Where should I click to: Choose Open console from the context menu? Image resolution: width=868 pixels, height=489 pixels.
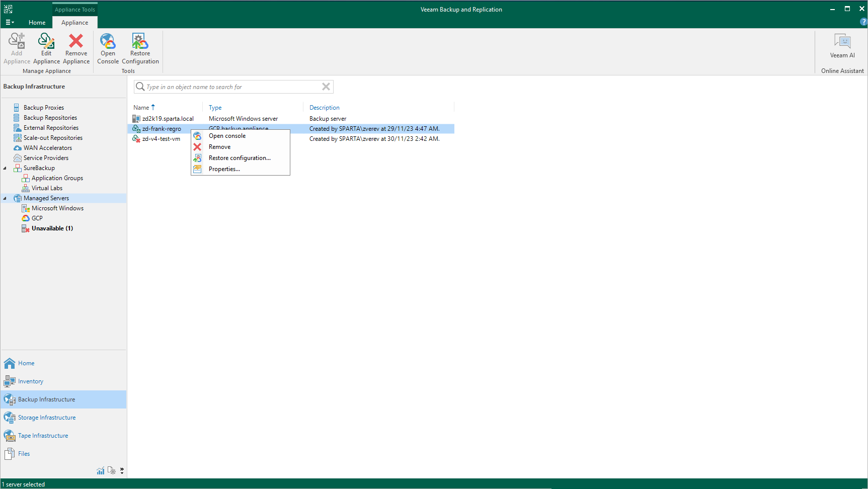241,136
